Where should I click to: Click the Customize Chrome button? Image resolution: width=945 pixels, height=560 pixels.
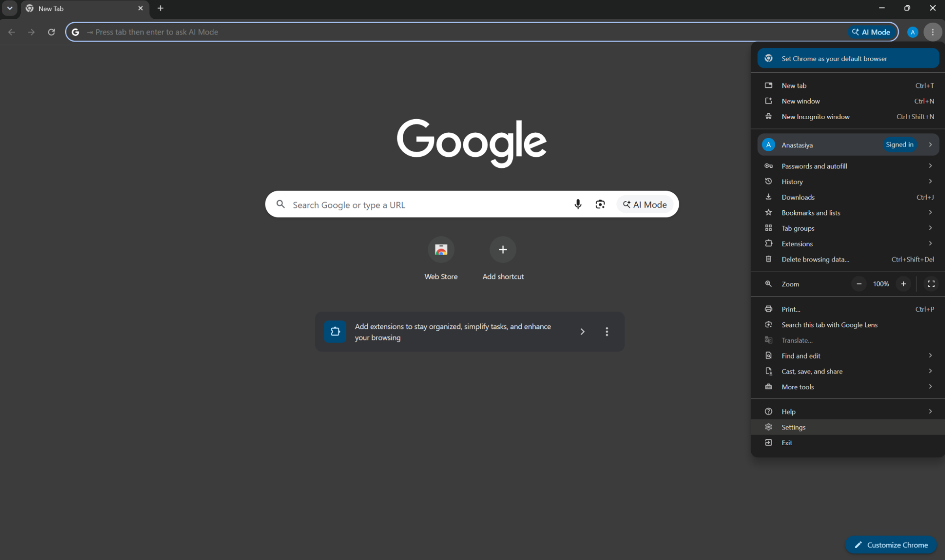[x=891, y=545]
